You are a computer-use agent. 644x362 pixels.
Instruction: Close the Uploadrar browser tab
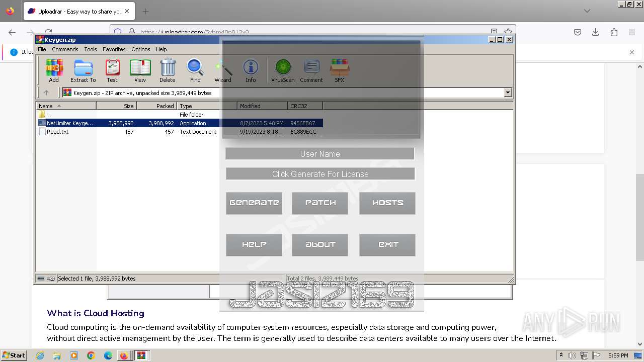click(x=127, y=11)
